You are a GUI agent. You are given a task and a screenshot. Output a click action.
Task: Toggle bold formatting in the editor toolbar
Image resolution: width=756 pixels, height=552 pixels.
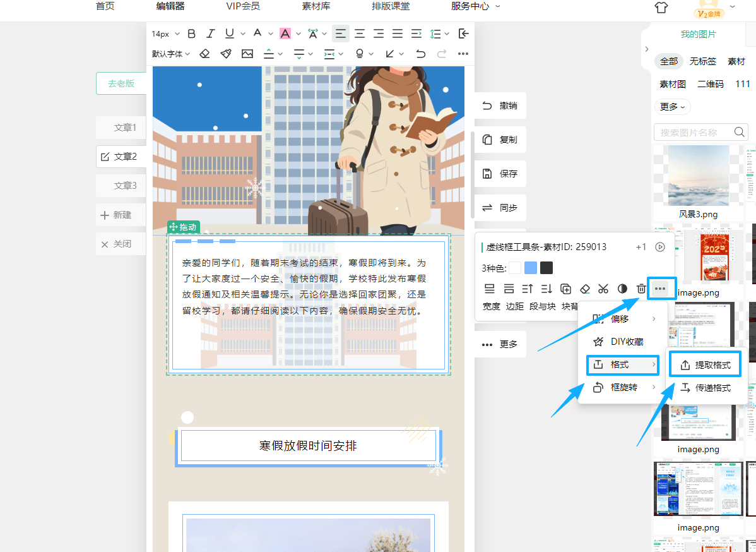(x=191, y=33)
